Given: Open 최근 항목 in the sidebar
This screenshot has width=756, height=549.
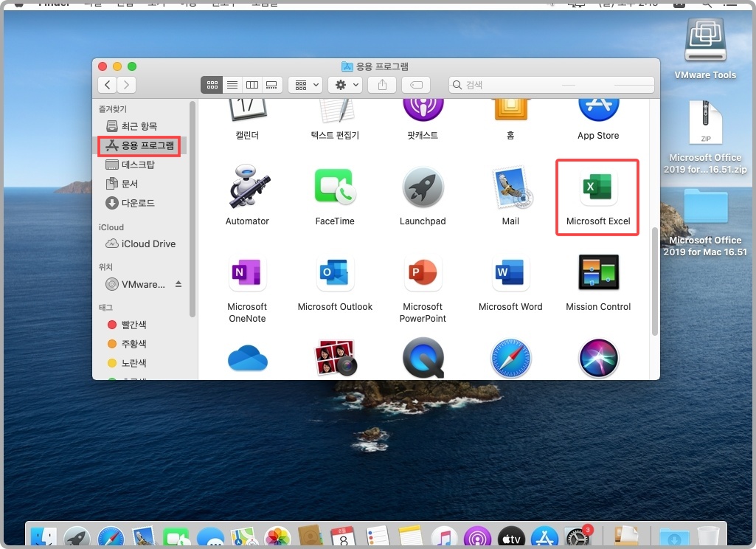Looking at the screenshot, I should (x=141, y=126).
